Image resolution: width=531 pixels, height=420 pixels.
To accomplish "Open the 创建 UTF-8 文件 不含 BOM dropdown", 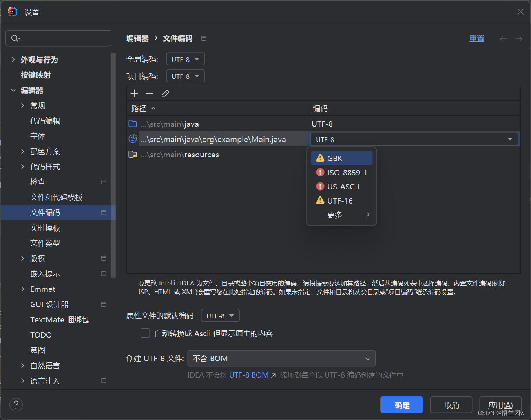I will pyautogui.click(x=281, y=358).
